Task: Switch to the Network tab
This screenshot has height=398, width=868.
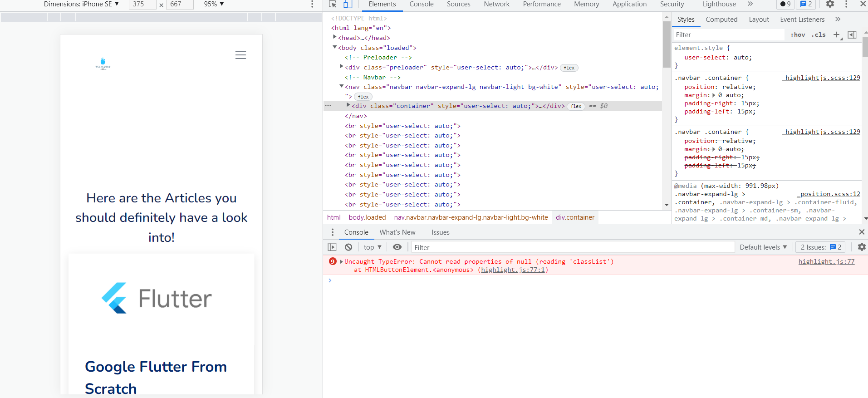Action: 497,4
